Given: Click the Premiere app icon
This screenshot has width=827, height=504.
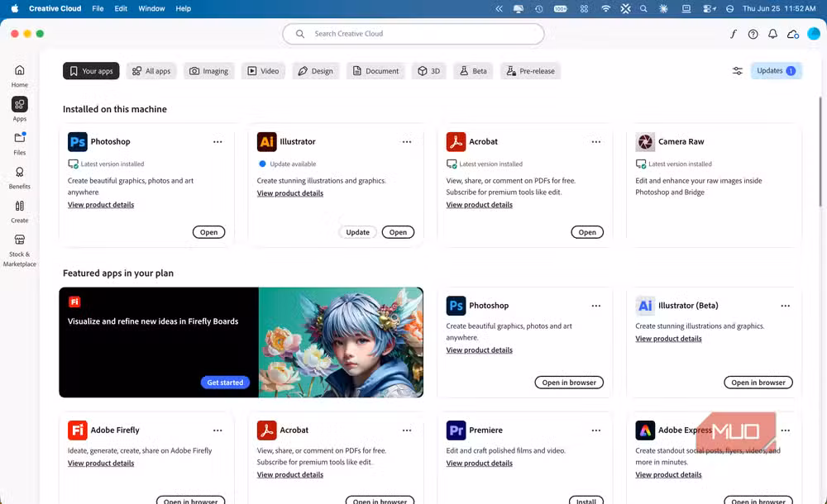Looking at the screenshot, I should 456,430.
